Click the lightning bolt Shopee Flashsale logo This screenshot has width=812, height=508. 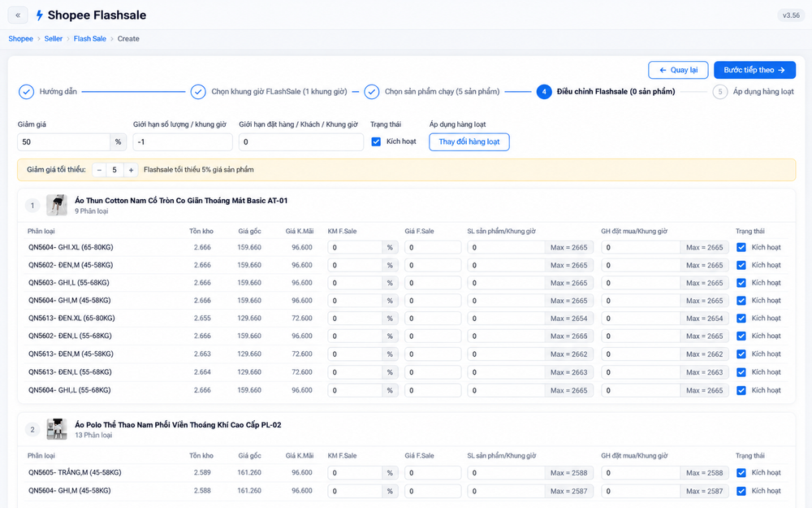pyautogui.click(x=39, y=15)
